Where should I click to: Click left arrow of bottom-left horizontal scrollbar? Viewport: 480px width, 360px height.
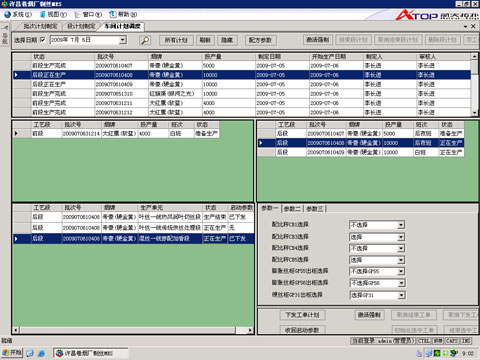(16, 330)
